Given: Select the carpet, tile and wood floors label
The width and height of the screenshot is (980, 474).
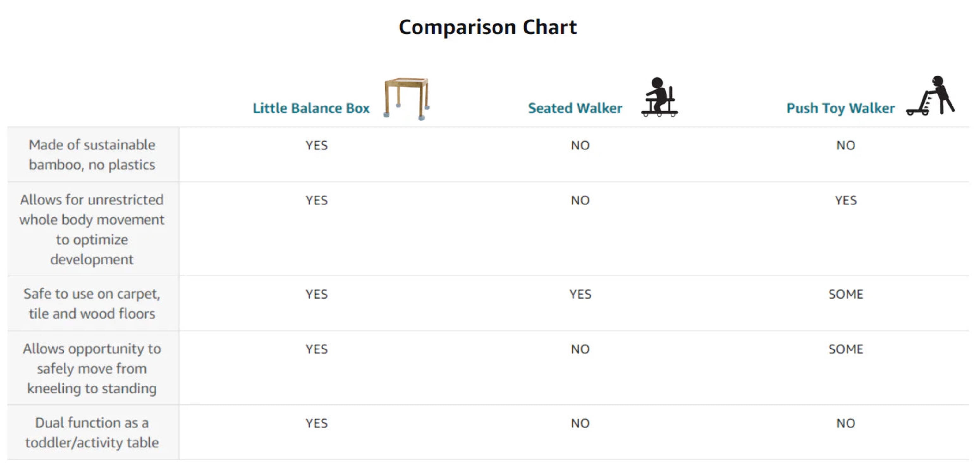Looking at the screenshot, I should pos(92,304).
